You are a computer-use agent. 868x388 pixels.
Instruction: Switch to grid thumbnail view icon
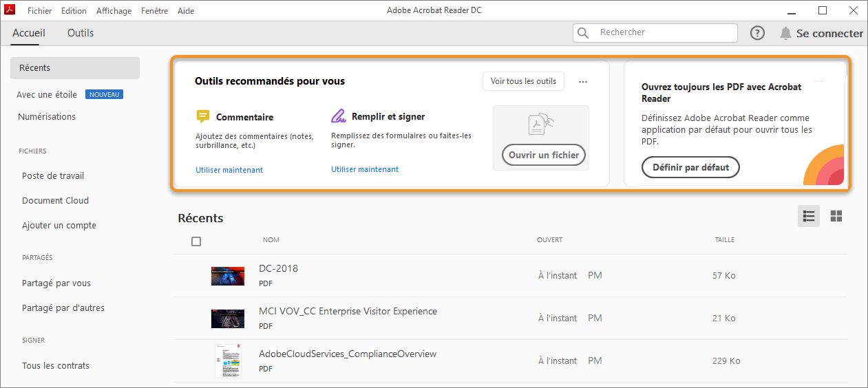click(836, 216)
